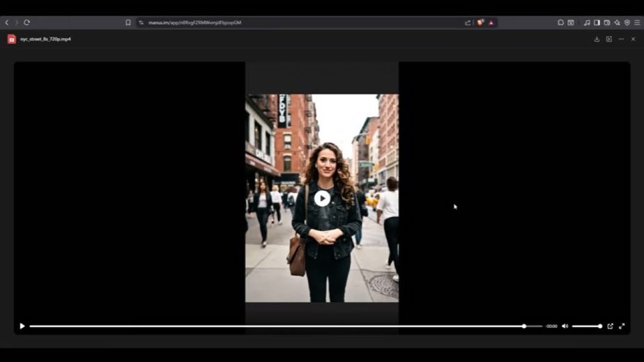Click the browser forward arrow
Image resolution: width=644 pixels, height=362 pixels.
(x=17, y=22)
